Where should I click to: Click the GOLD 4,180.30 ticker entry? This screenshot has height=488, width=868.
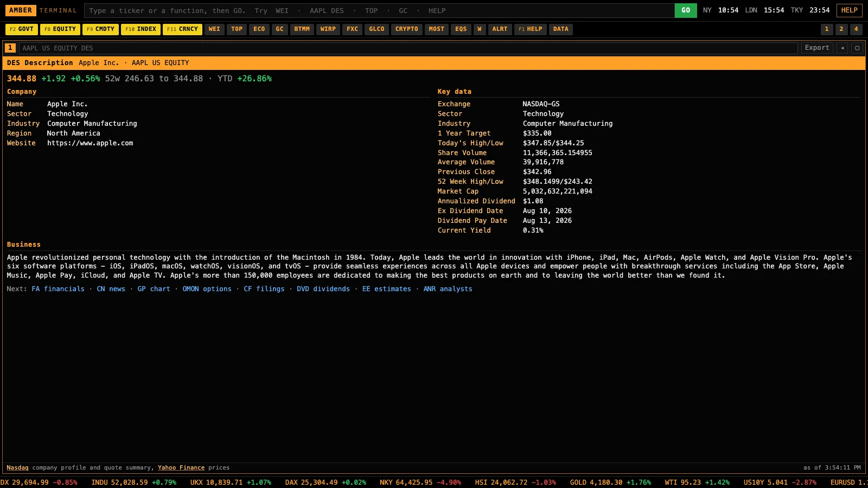point(610,482)
